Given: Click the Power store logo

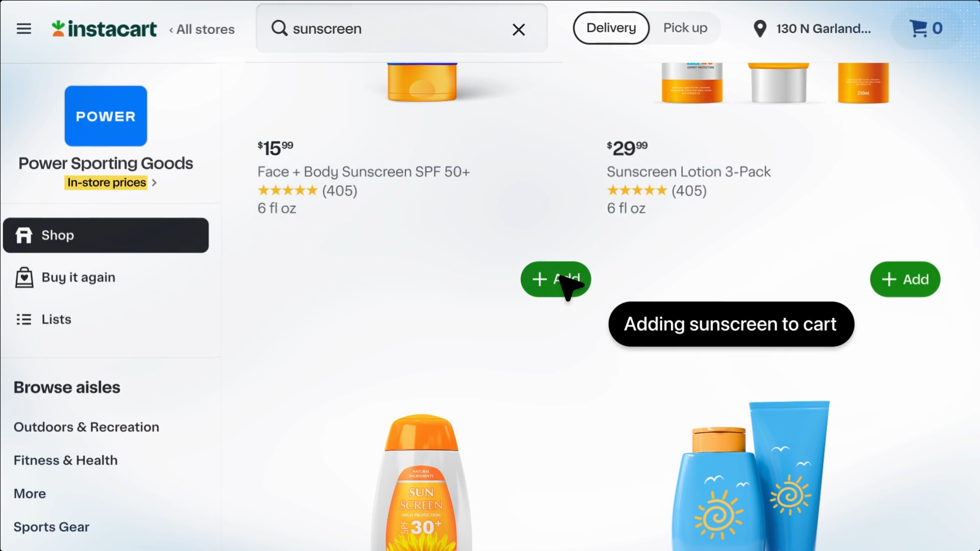Looking at the screenshot, I should tap(106, 116).
